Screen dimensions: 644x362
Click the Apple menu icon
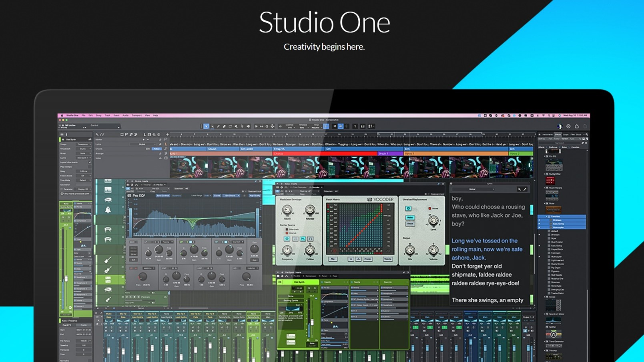tap(62, 115)
